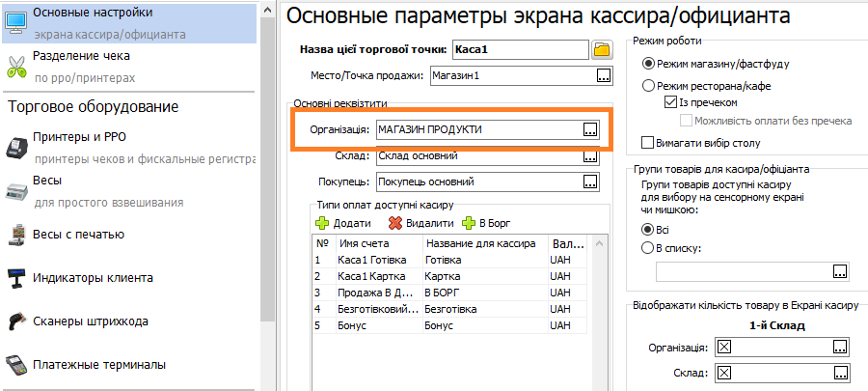
Task: Click red cross Видалити icon
Action: point(394,224)
